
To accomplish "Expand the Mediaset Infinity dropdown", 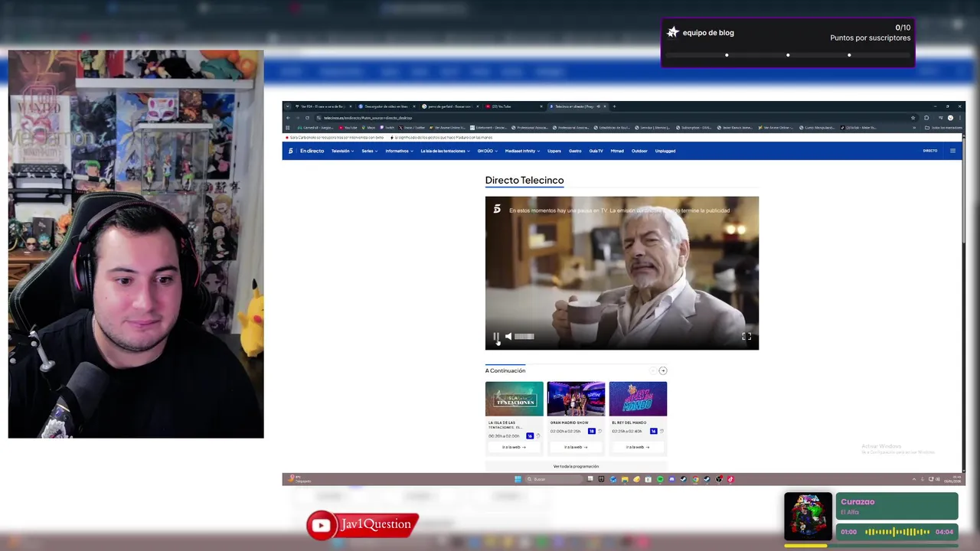I will click(522, 151).
